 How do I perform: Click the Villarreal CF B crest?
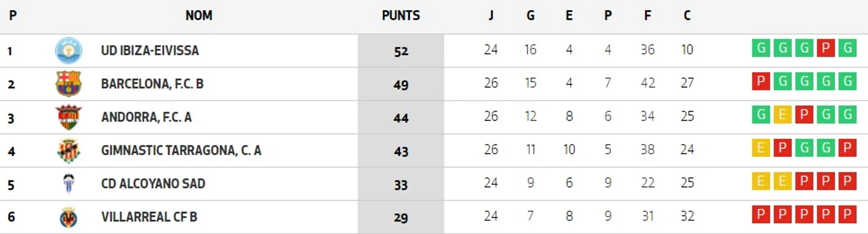[68, 217]
